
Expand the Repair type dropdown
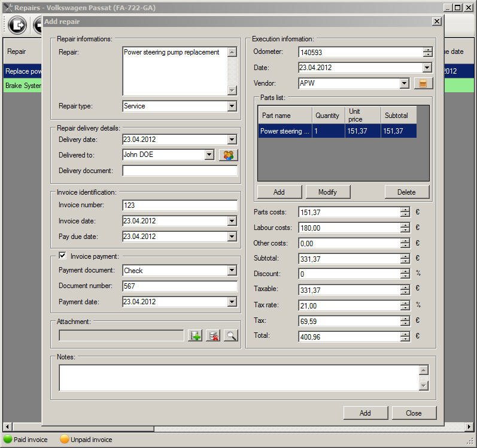point(232,107)
